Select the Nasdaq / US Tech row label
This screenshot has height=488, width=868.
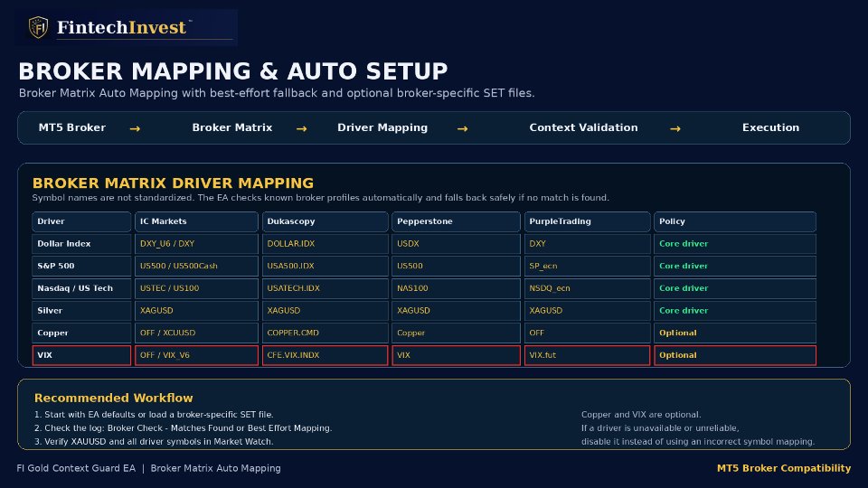81,288
